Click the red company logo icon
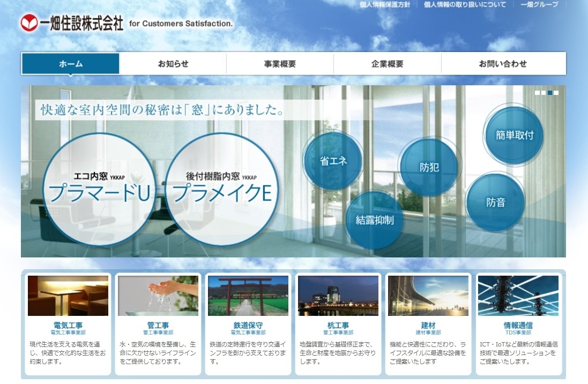This screenshot has width=588, height=384. [29, 23]
